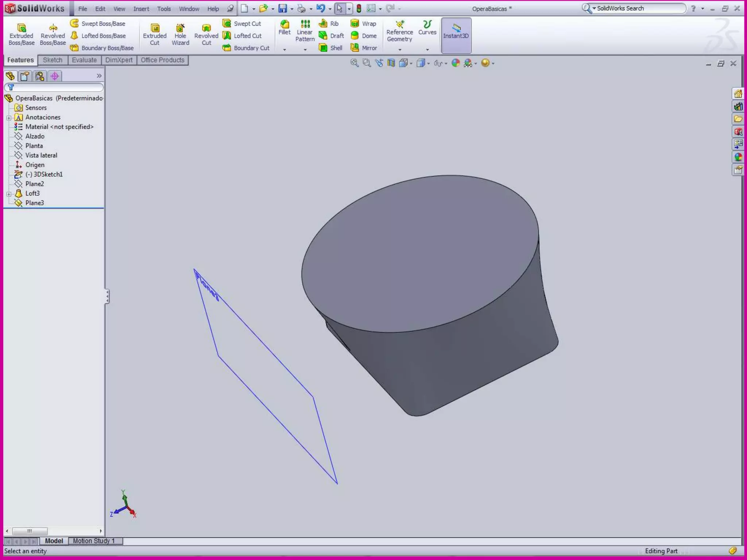Expand the Loft3 feature tree node
The height and width of the screenshot is (560, 747).
pos(9,194)
